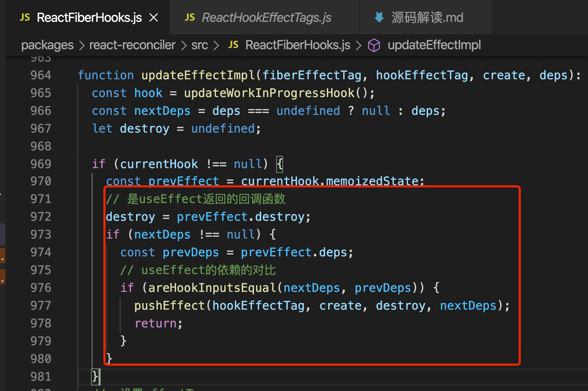Click the cube symbol icon in breadcrumb
Viewport: 588px width, 391px height.
374,45
